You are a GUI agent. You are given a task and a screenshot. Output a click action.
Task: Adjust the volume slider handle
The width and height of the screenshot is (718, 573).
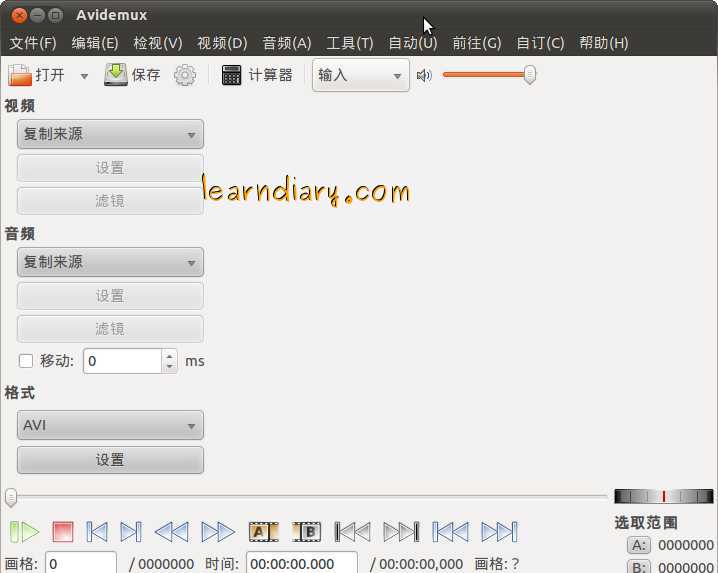pyautogui.click(x=530, y=75)
